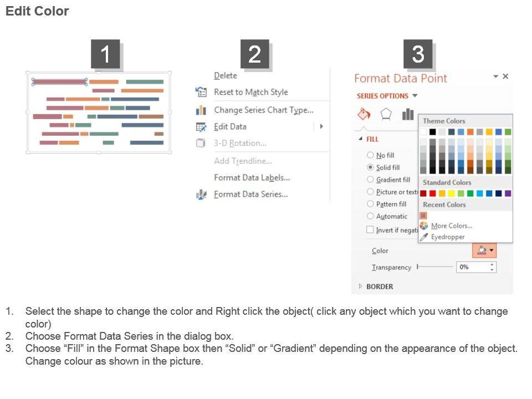Enable the Invert if negative checkbox
Screen dimensions: 532x399
click(370, 229)
